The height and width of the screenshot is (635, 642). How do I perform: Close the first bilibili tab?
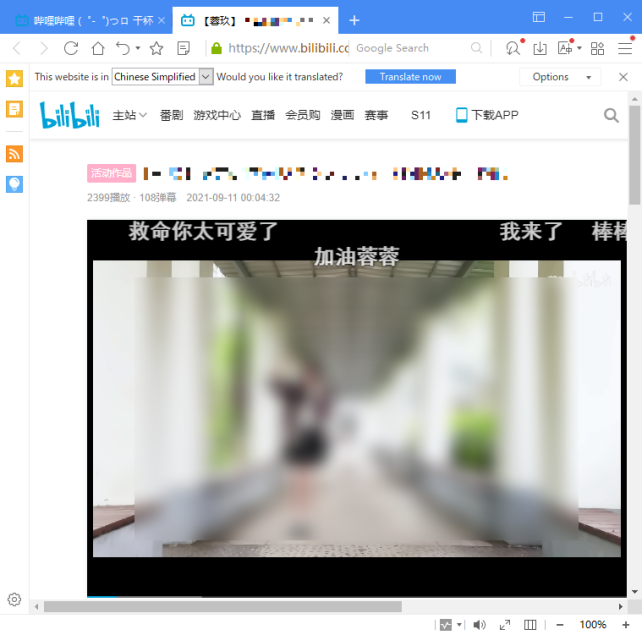[x=162, y=20]
